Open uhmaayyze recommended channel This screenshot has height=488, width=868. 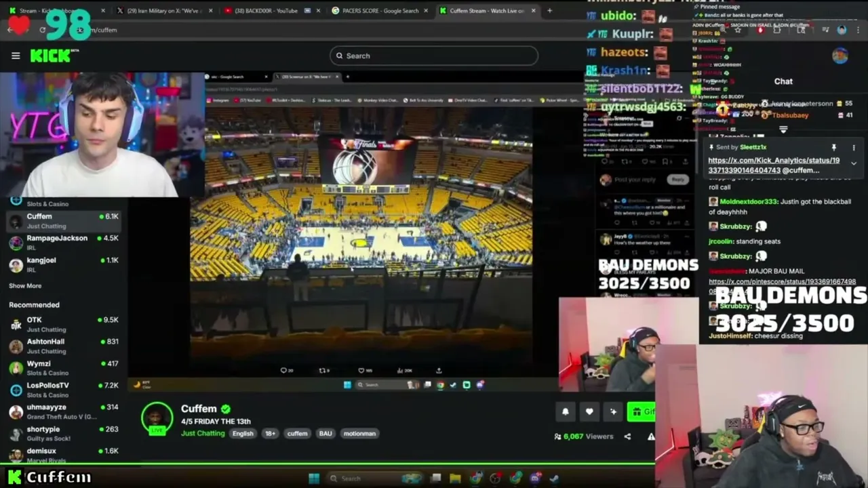pyautogui.click(x=64, y=411)
